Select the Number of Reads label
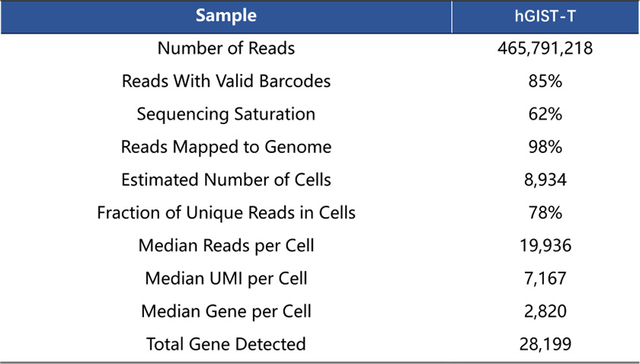The width and height of the screenshot is (640, 364). tap(226, 49)
